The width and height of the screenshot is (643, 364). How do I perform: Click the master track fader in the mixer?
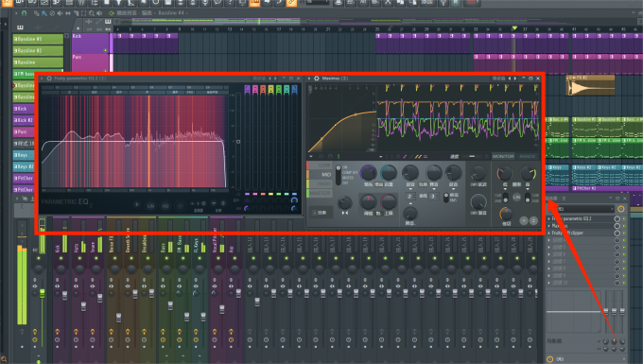coord(42,293)
